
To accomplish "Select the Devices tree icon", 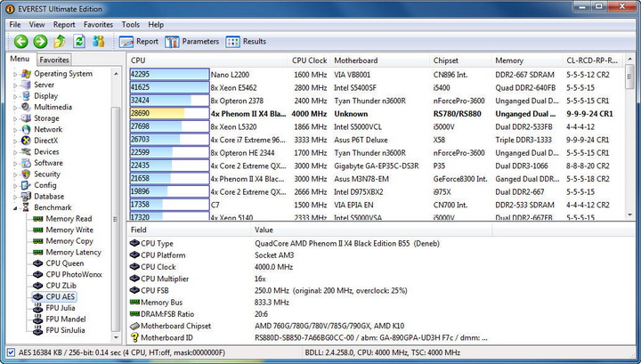I will 26,151.
